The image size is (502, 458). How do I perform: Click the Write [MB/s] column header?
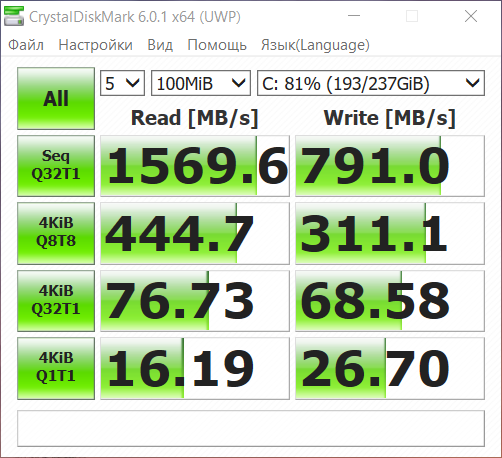click(389, 118)
